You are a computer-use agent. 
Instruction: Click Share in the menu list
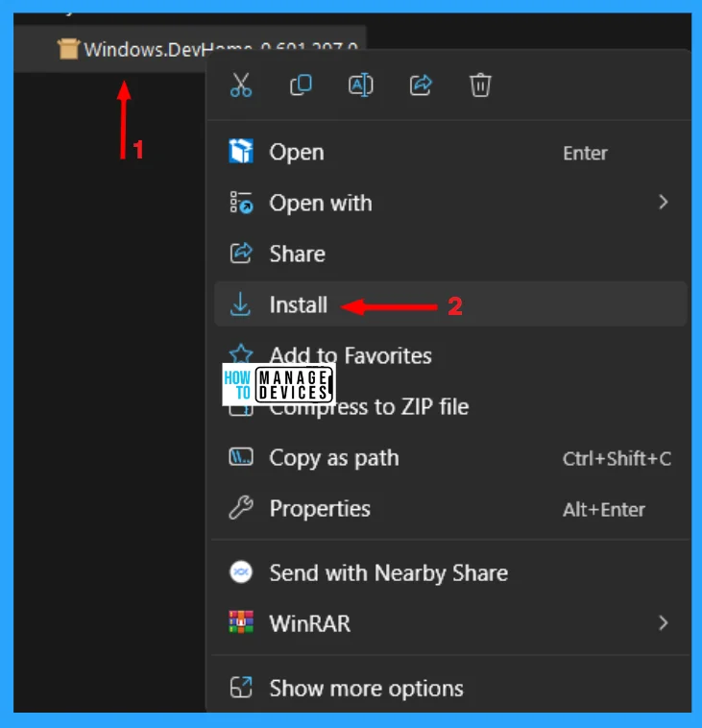[x=450, y=254]
